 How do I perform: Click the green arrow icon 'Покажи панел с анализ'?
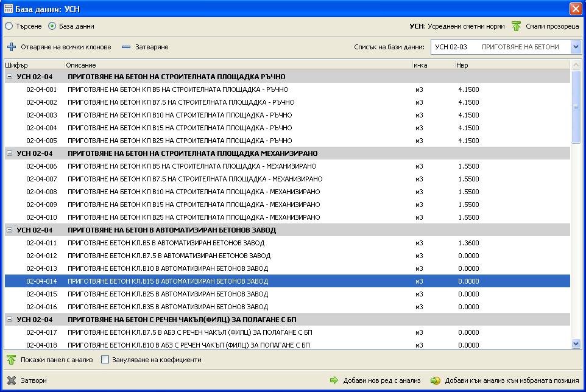coord(11,360)
